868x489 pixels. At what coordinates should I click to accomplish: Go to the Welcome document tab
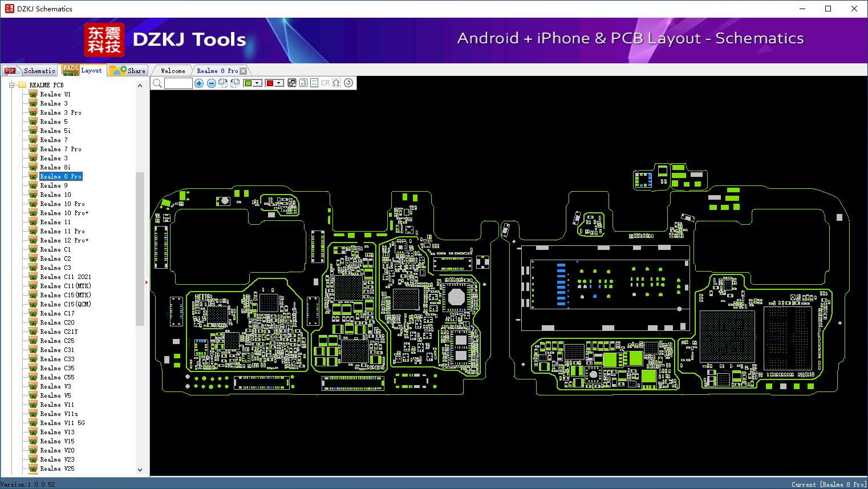(173, 71)
